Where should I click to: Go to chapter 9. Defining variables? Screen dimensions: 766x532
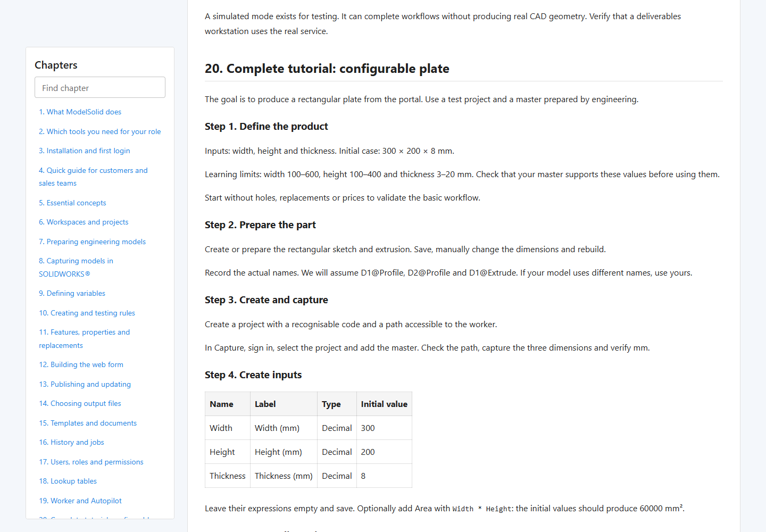[72, 293]
